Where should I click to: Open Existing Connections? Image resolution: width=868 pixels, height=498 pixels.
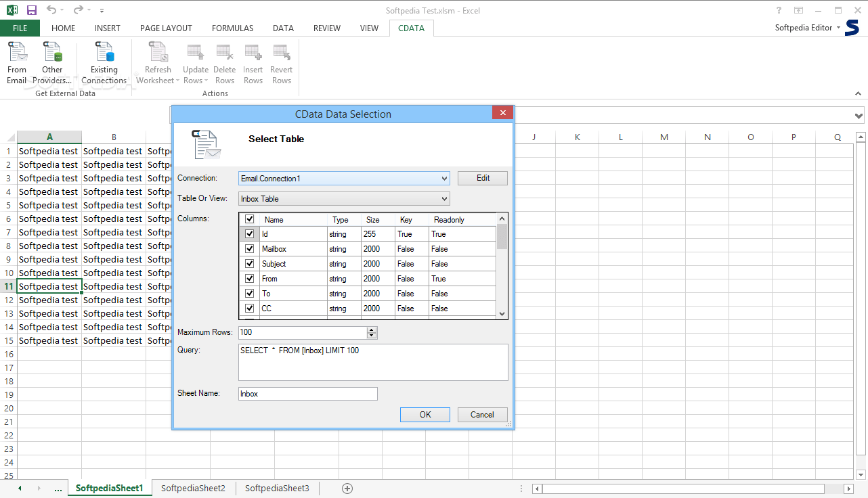click(x=104, y=63)
